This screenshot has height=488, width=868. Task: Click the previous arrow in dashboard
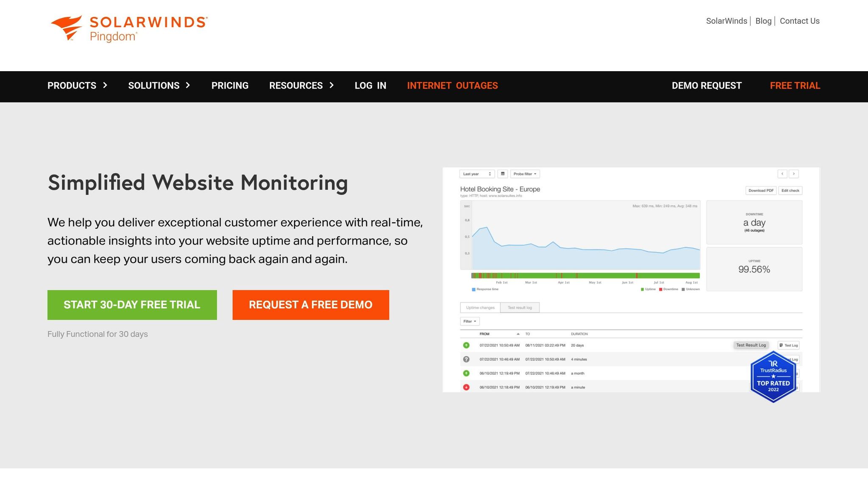[782, 174]
